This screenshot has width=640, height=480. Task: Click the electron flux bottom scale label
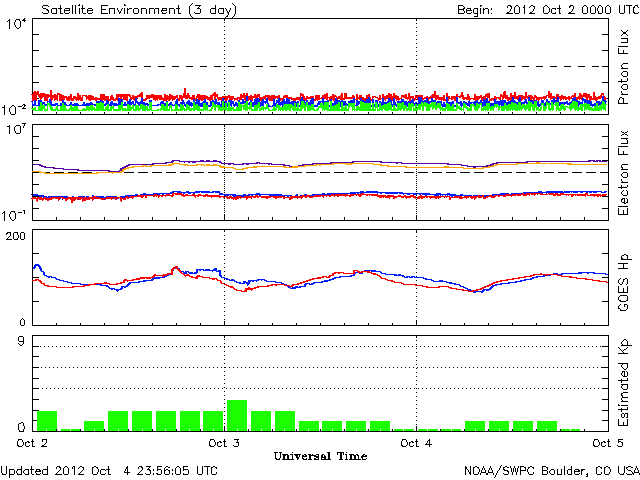[14, 215]
